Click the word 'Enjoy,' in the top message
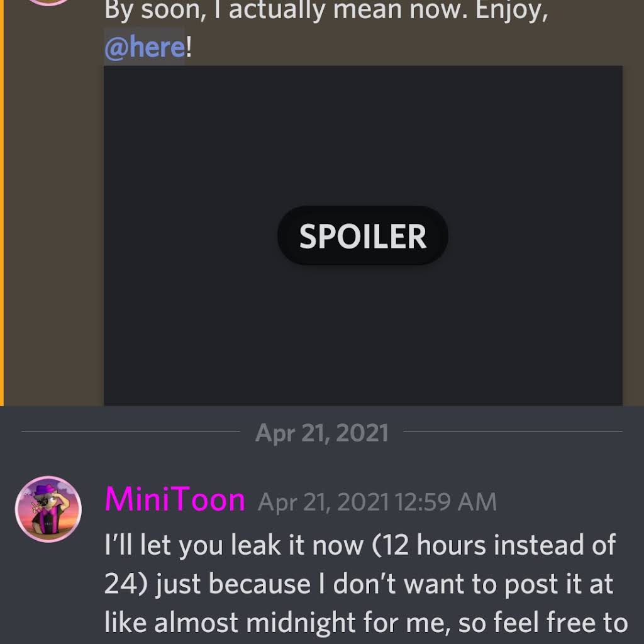 point(512,11)
